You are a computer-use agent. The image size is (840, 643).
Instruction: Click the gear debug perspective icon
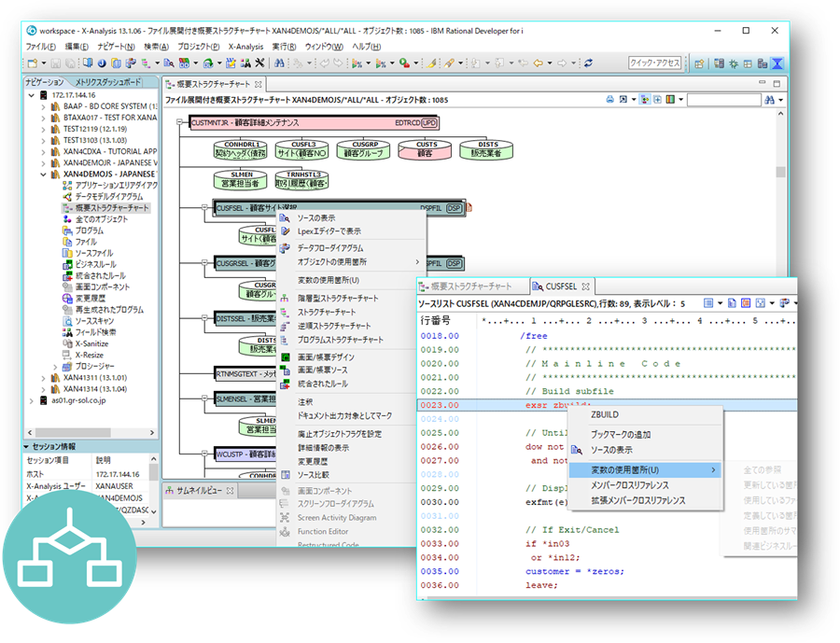click(x=734, y=63)
